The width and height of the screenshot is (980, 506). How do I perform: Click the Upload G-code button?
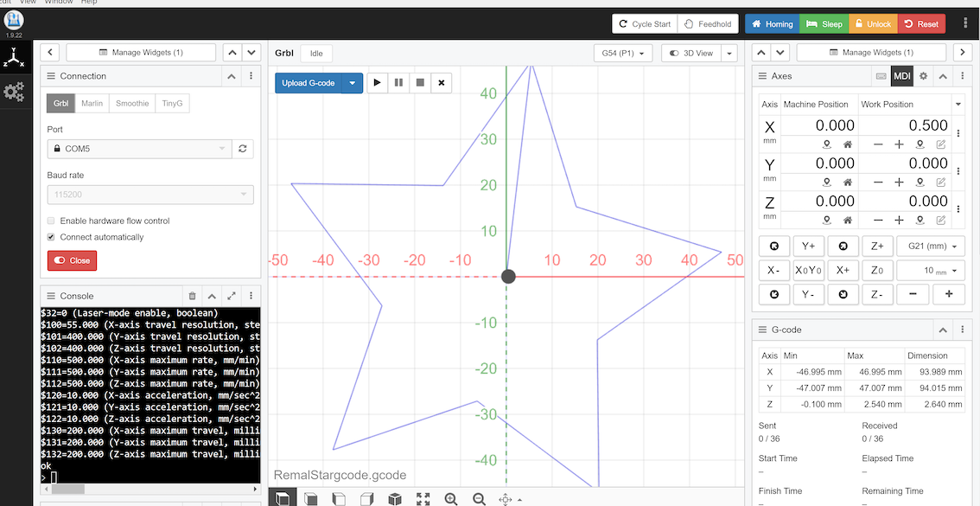coord(309,82)
